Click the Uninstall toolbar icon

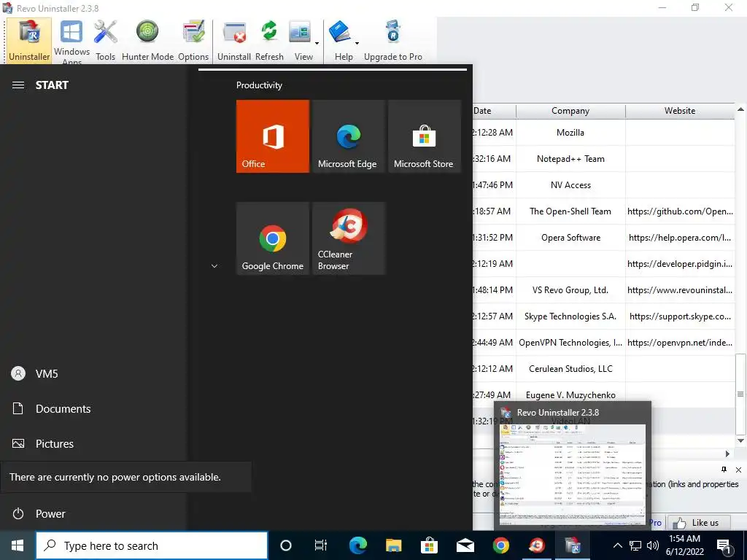point(234,41)
